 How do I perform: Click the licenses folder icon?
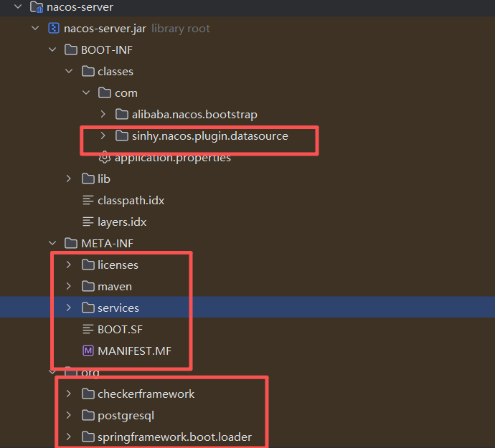88,264
